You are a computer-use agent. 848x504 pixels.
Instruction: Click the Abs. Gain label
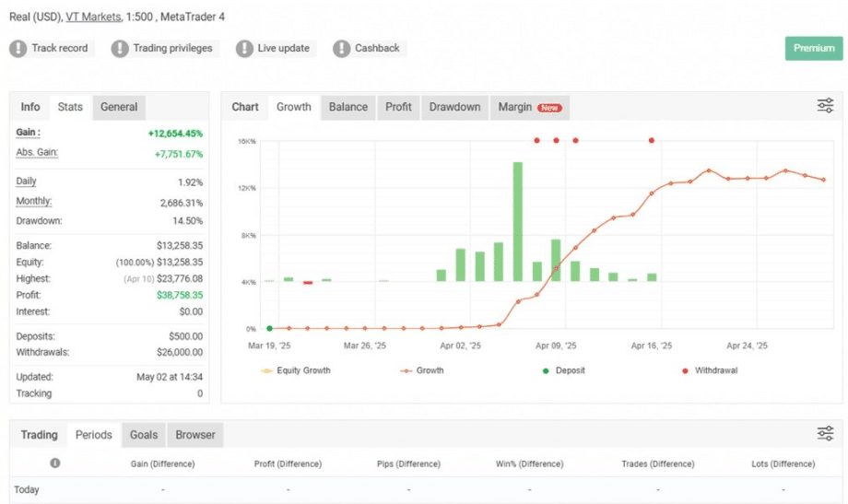tap(37, 153)
